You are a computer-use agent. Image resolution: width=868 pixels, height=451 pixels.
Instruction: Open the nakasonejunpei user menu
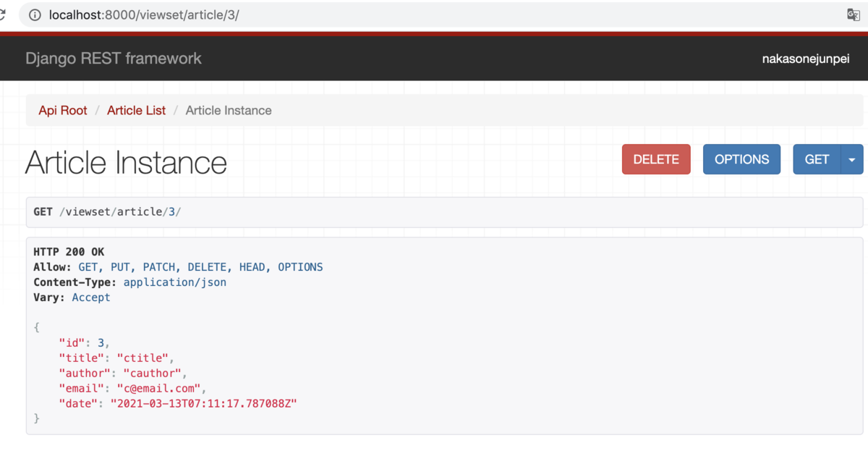click(805, 59)
